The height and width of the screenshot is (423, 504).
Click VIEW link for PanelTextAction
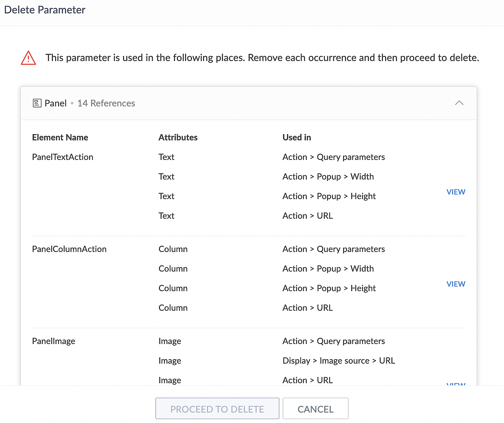tap(456, 192)
